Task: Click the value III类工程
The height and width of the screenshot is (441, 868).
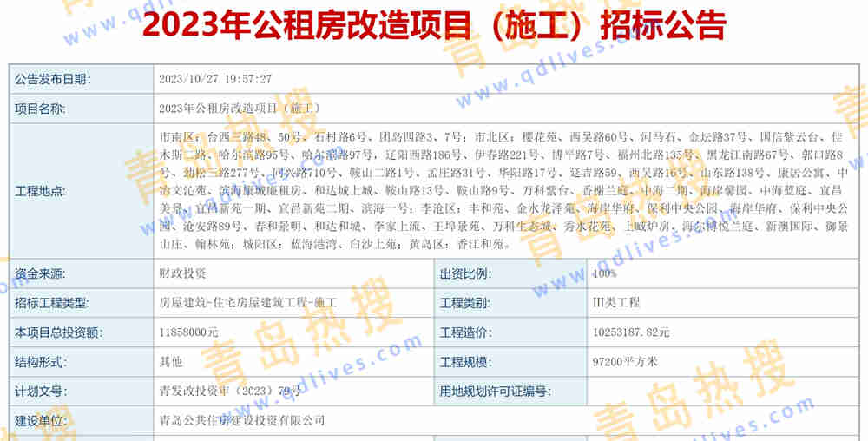Action: point(616,303)
